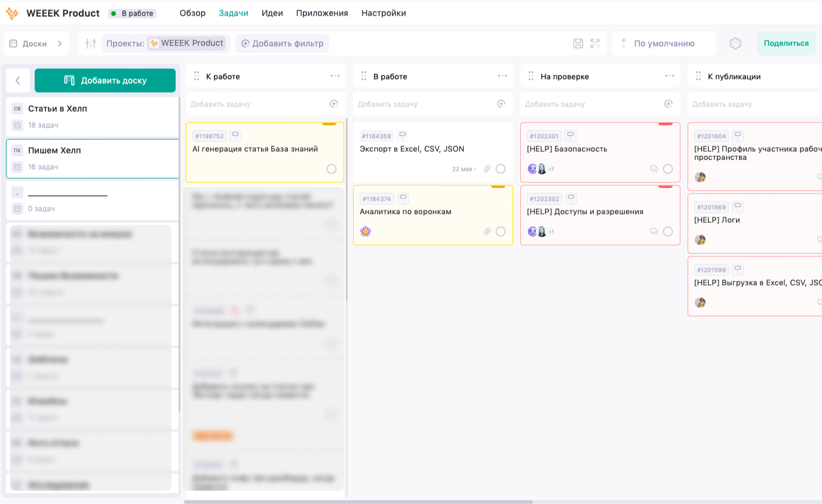Grab the drag handle of "В работе" column
Viewport: 822px width, 504px height.
coord(364,76)
